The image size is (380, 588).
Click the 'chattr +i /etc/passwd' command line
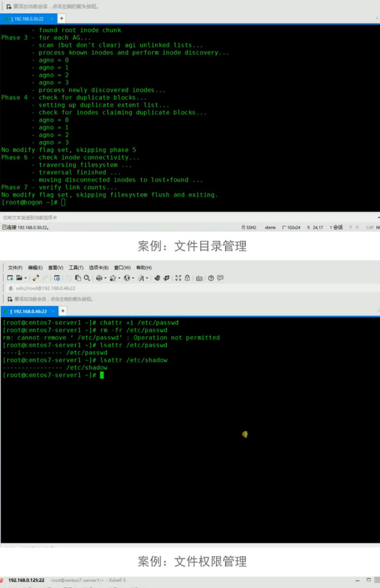(91, 323)
